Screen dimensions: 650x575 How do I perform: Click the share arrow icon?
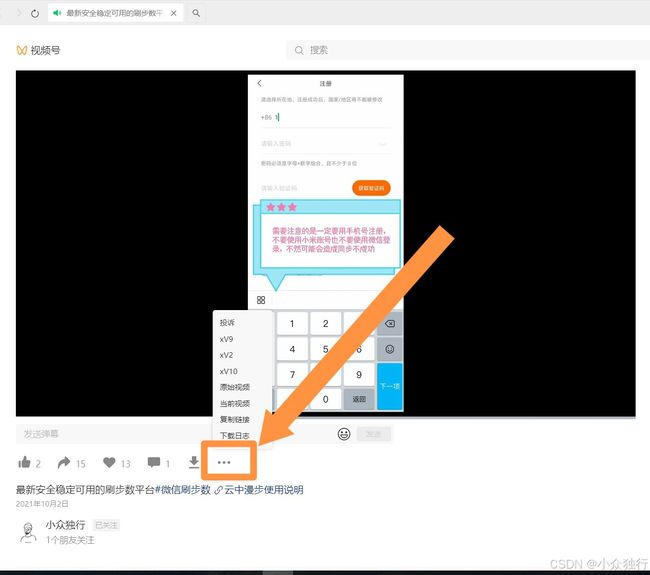pos(64,462)
